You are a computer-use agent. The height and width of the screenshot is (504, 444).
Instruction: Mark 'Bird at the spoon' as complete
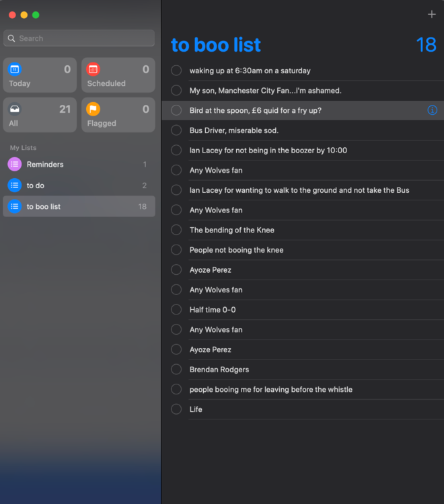tap(176, 110)
